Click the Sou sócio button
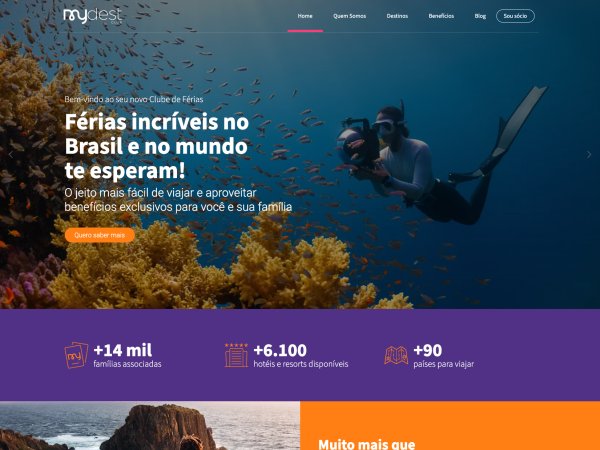Screen dimensions: 600x450 (515, 16)
